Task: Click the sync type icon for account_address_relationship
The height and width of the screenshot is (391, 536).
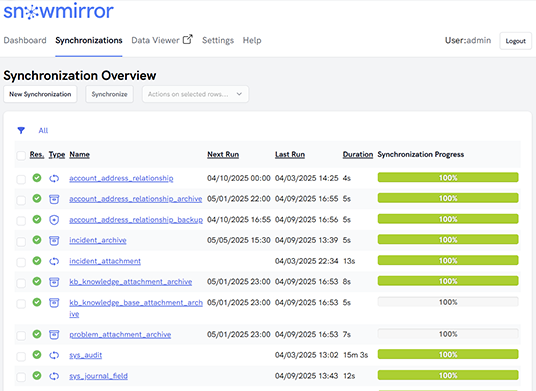Action: click(54, 178)
